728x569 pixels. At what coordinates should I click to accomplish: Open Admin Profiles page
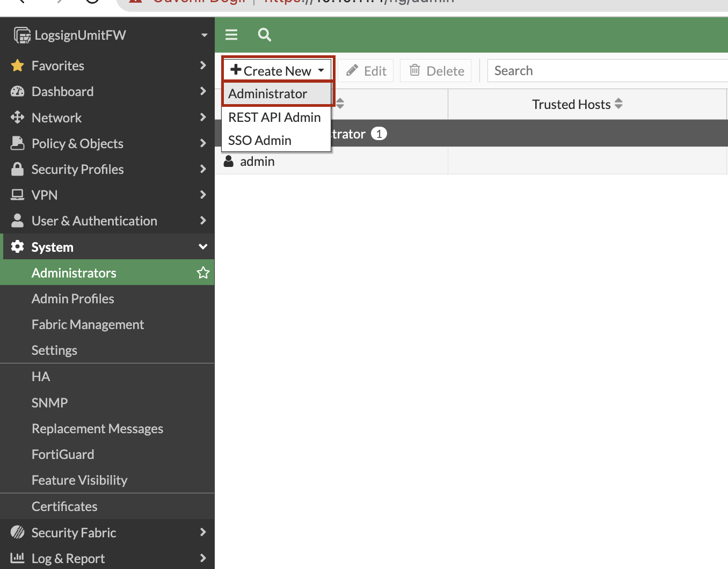[x=107, y=298]
